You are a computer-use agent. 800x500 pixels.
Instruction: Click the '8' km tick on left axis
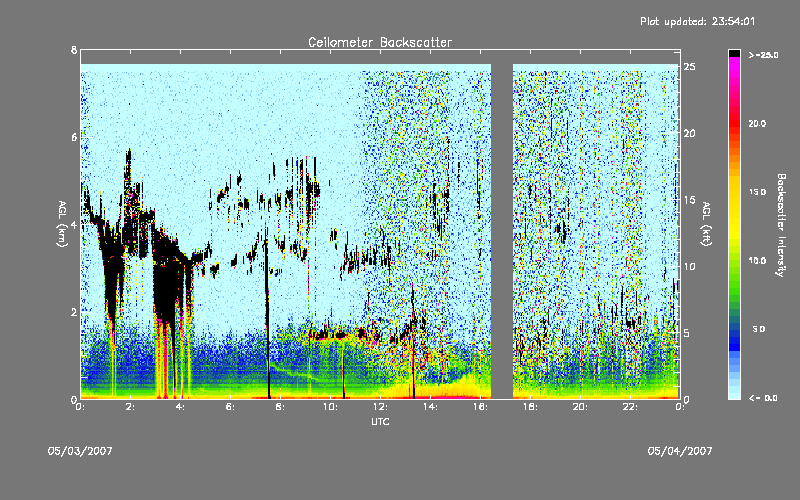tap(74, 50)
